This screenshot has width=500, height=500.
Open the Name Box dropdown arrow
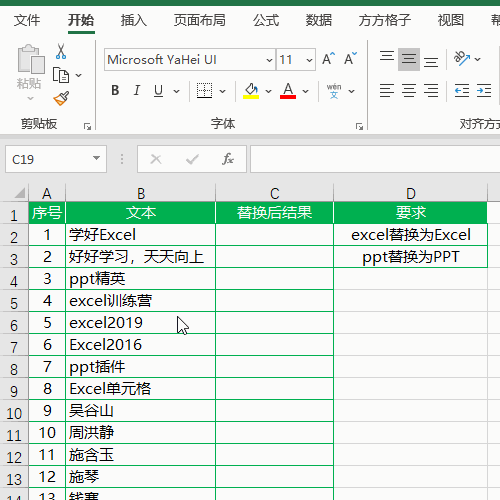pos(96,158)
